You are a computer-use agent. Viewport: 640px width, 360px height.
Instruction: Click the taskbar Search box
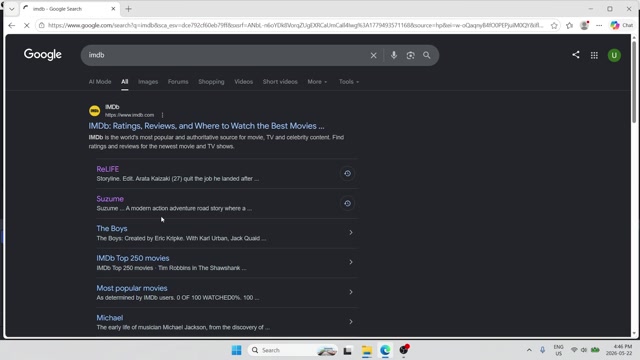(292, 350)
